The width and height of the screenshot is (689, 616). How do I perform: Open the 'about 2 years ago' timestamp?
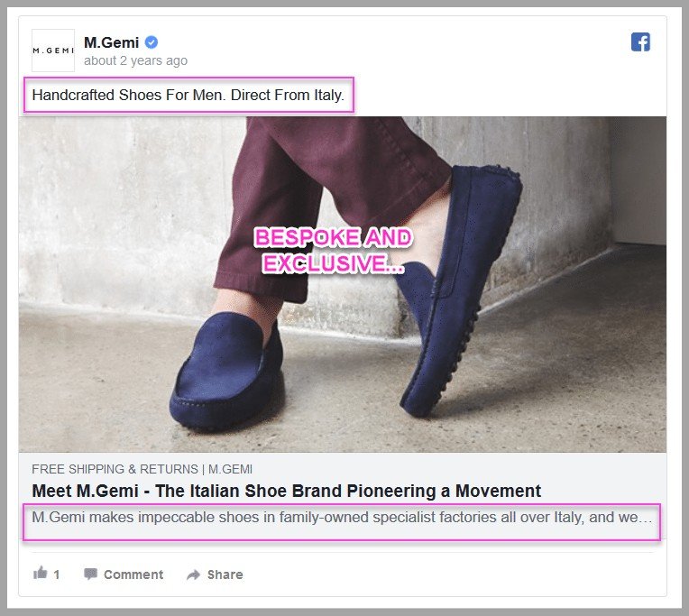(135, 60)
